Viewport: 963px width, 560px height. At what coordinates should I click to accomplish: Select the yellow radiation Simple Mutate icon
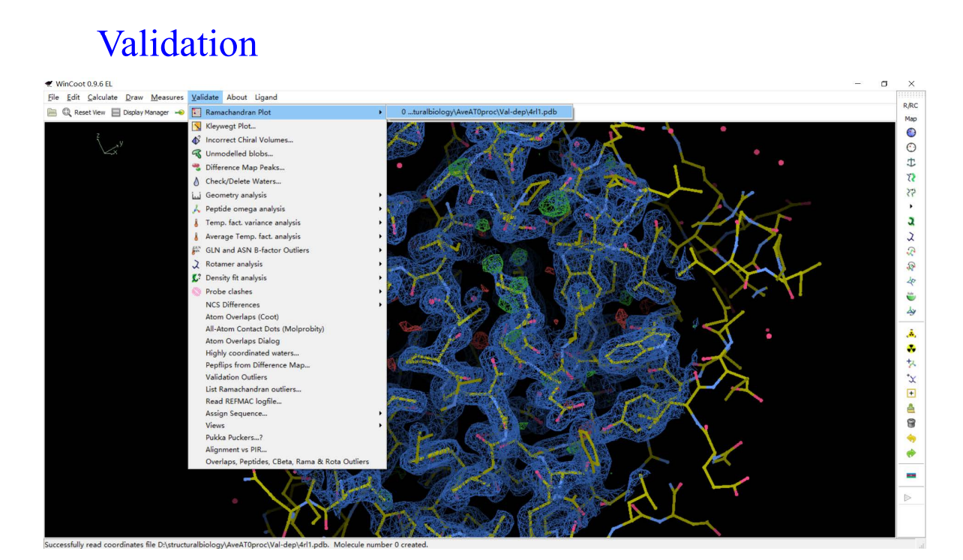click(911, 349)
